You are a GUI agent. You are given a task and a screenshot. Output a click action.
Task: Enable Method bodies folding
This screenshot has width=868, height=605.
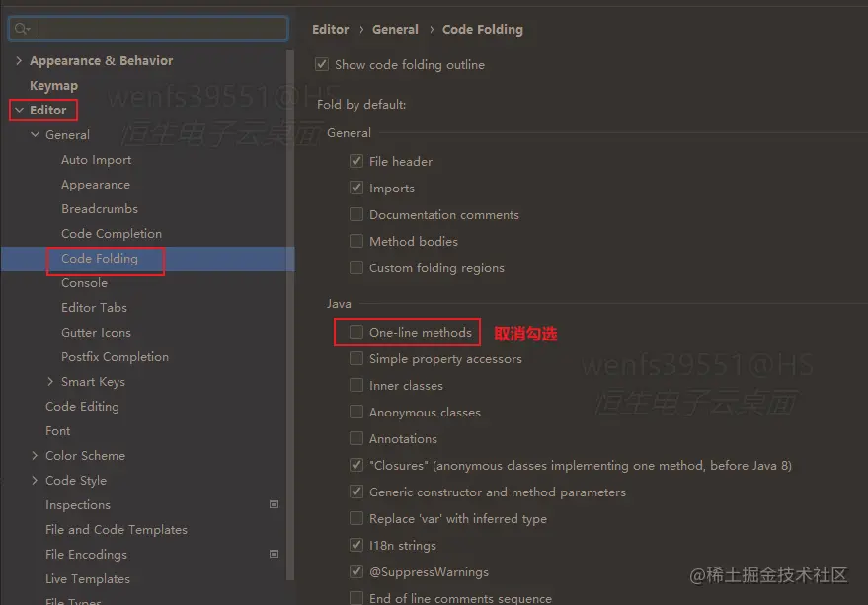point(356,241)
